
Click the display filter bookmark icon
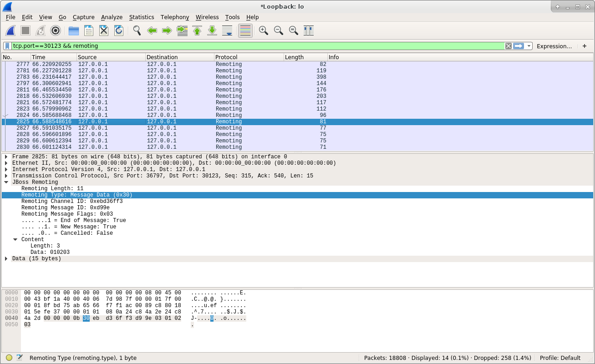pos(7,46)
